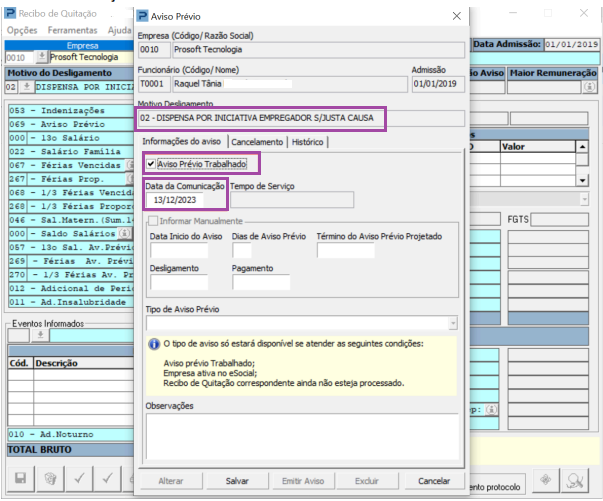Click the Admissão date field 01/01/2019 in the dialog
Viewport: 603px width, 501px height.
pos(438,84)
